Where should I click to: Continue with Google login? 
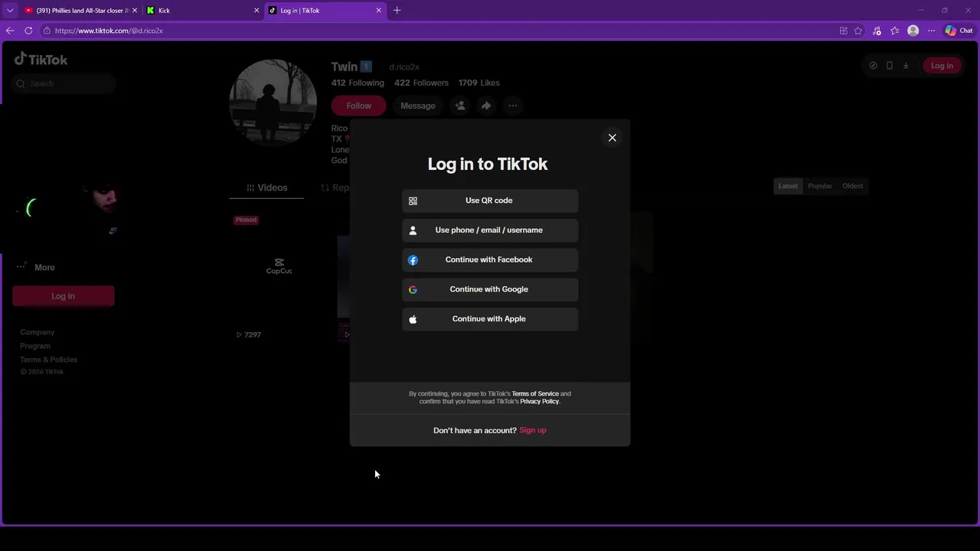(490, 289)
